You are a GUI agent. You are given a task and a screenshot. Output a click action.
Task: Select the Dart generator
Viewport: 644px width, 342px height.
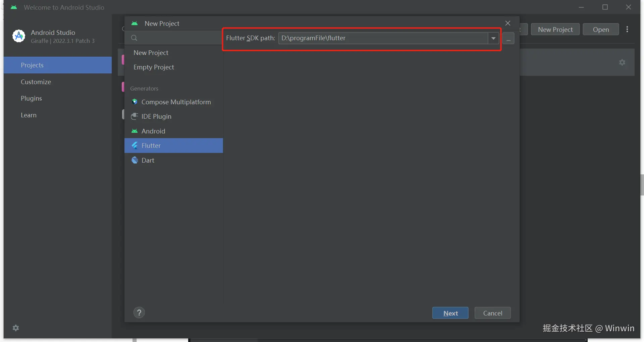pos(173,160)
